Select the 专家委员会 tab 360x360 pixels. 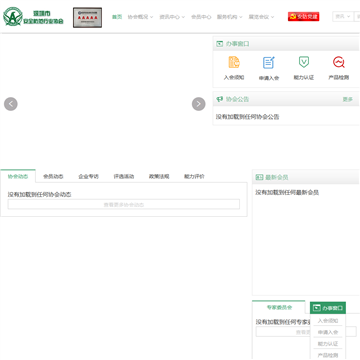point(279,307)
